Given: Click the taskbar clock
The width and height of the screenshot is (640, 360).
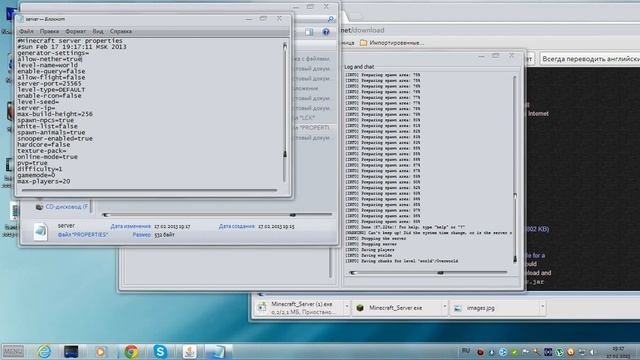Looking at the screenshot, I should point(619,352).
